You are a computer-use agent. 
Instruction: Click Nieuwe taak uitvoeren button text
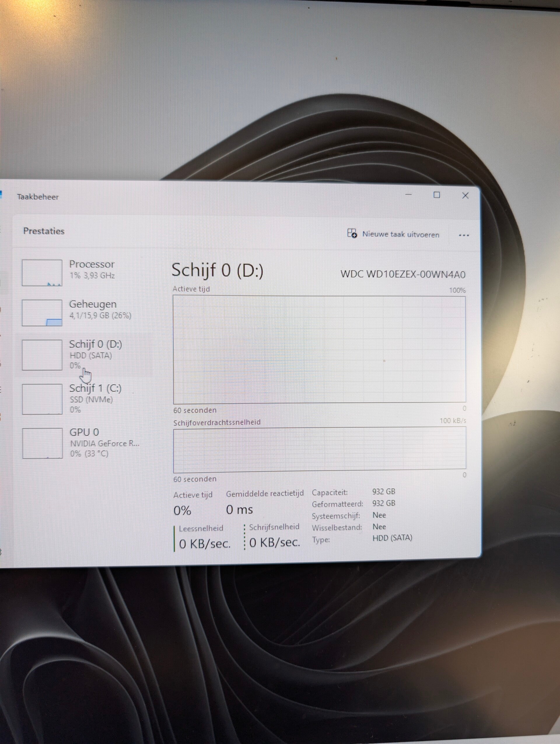pos(401,235)
